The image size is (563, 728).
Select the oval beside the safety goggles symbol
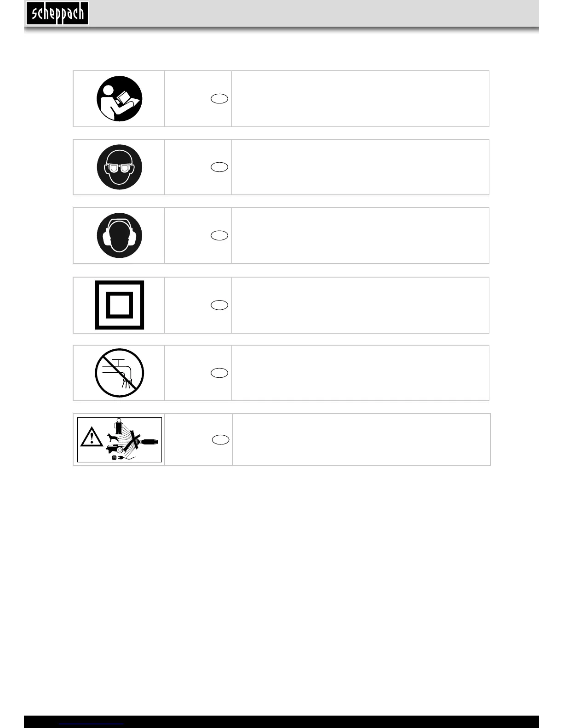(219, 167)
